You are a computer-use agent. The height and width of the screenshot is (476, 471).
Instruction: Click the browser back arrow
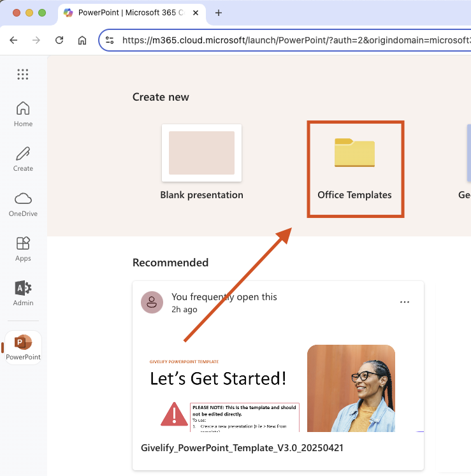13,40
